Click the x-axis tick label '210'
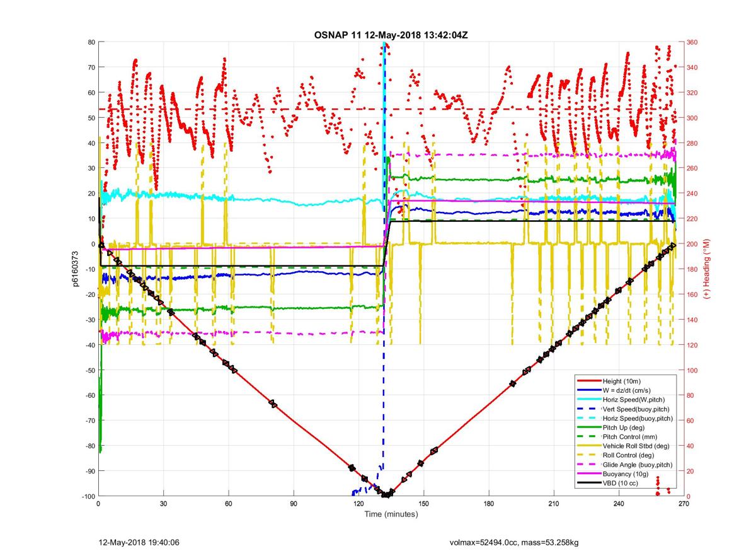Viewport: 756px width, 558px height. 554,504
